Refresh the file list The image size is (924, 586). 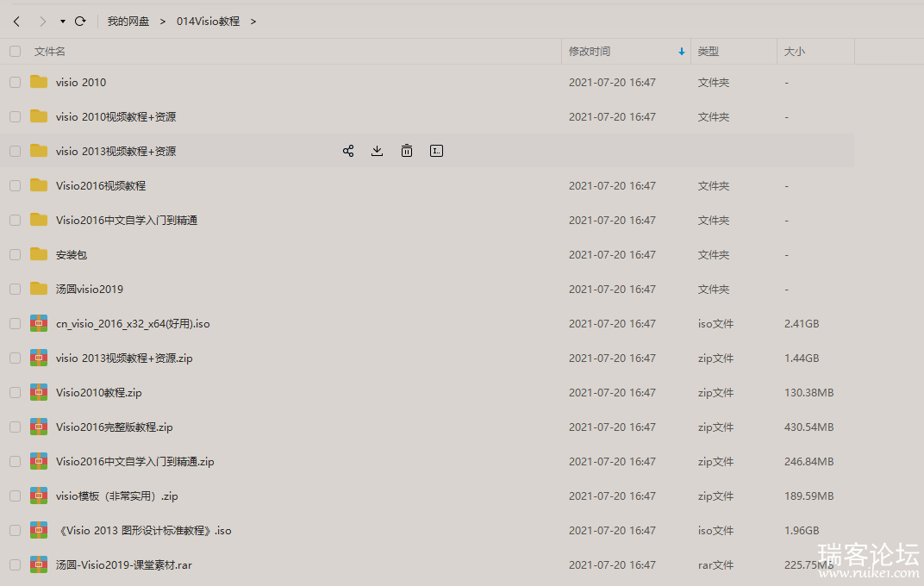80,22
